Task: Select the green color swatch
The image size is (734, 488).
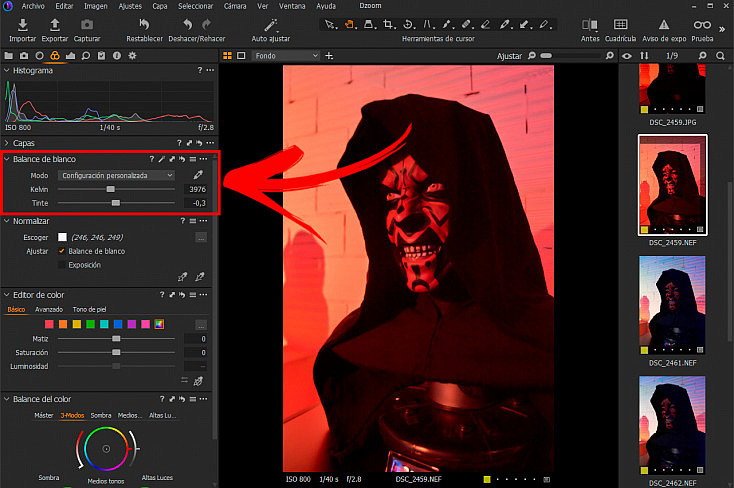Action: click(90, 324)
